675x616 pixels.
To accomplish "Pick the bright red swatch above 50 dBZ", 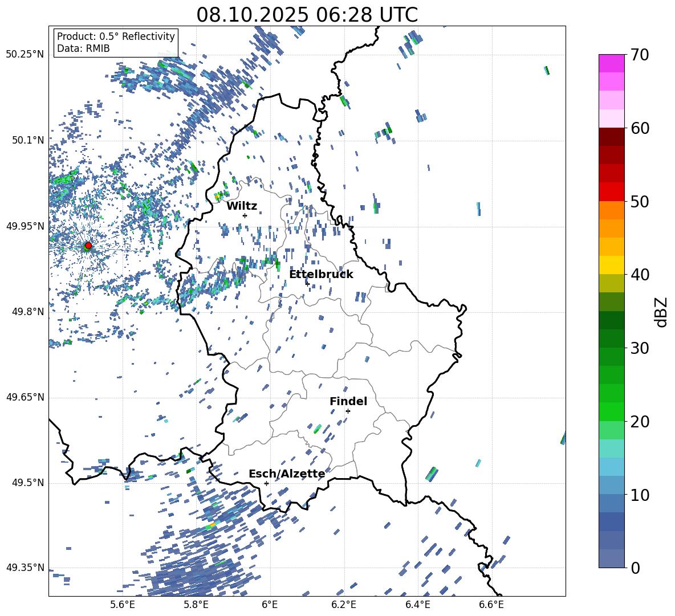I will pos(612,191).
